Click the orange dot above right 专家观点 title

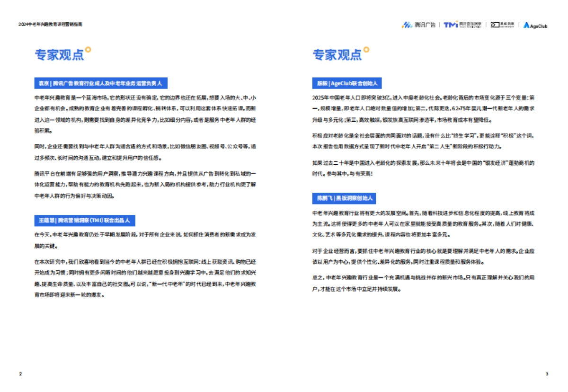point(366,49)
